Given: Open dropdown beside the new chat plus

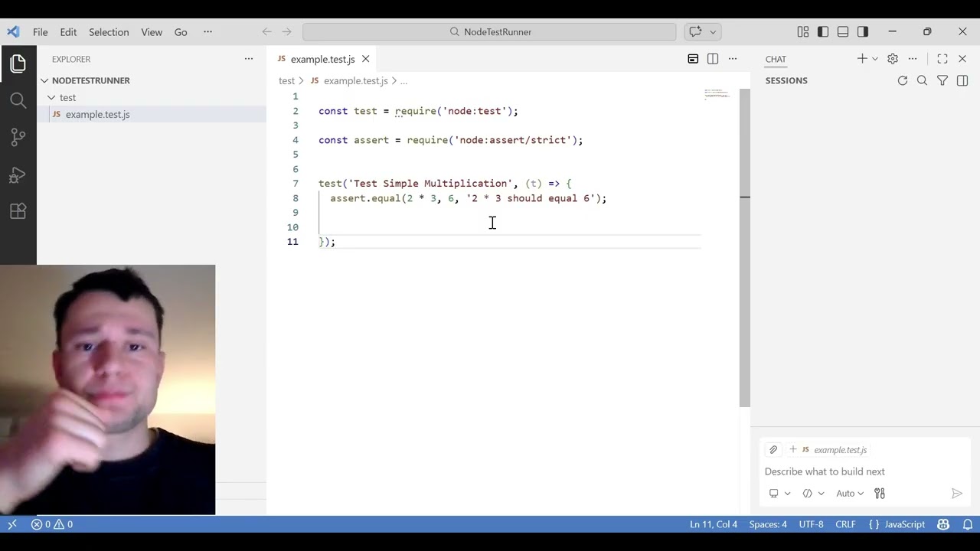Looking at the screenshot, I should point(874,59).
